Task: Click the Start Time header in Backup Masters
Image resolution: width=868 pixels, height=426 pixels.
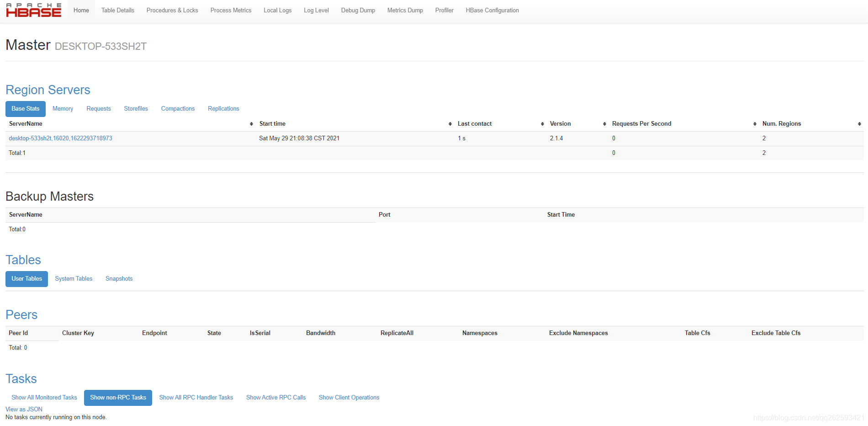Action: pos(561,215)
